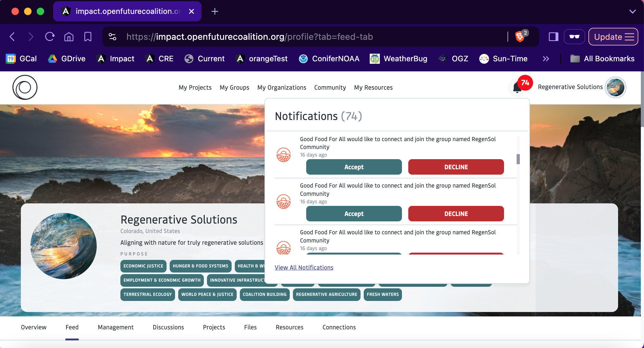Open tab search dropdown chevron
Screen dimensions: 644x348
click(632, 11)
